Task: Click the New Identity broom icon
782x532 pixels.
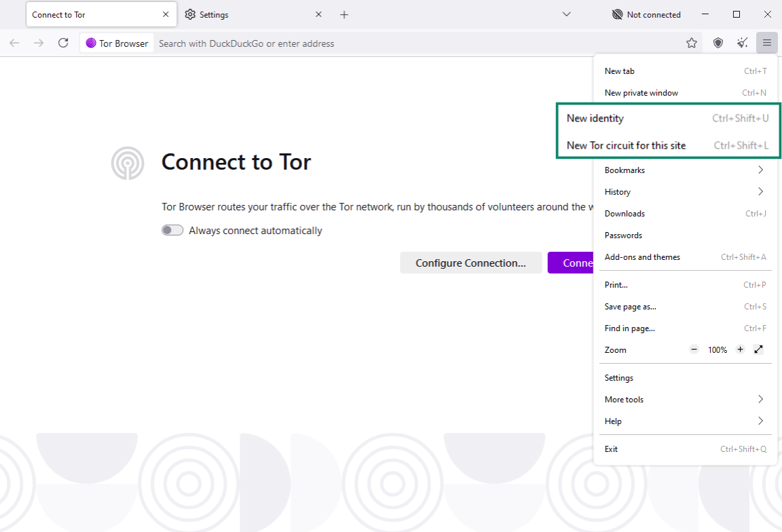Action: 742,42
